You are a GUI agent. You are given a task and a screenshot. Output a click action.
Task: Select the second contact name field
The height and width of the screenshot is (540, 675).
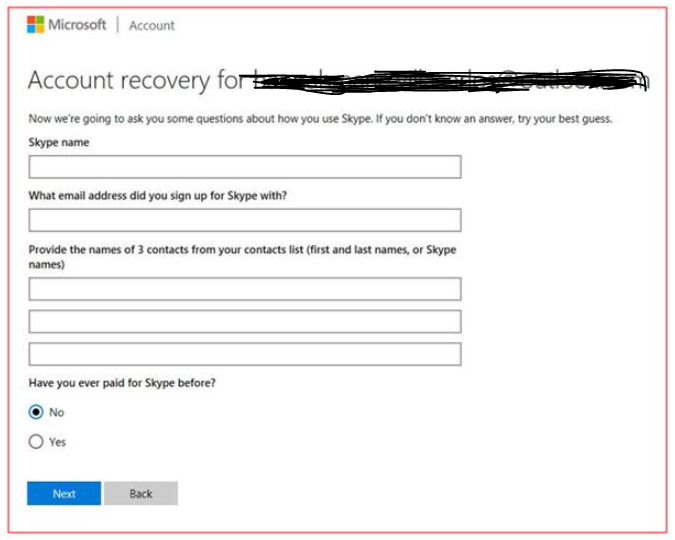coord(245,322)
